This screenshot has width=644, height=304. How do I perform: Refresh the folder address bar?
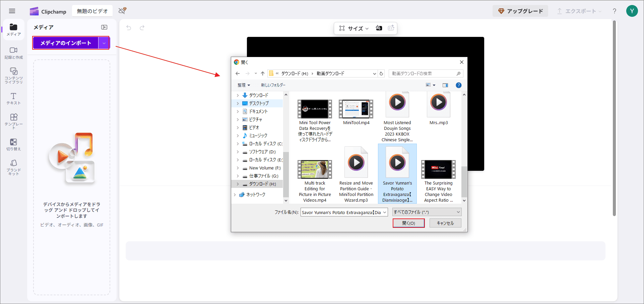pos(381,73)
